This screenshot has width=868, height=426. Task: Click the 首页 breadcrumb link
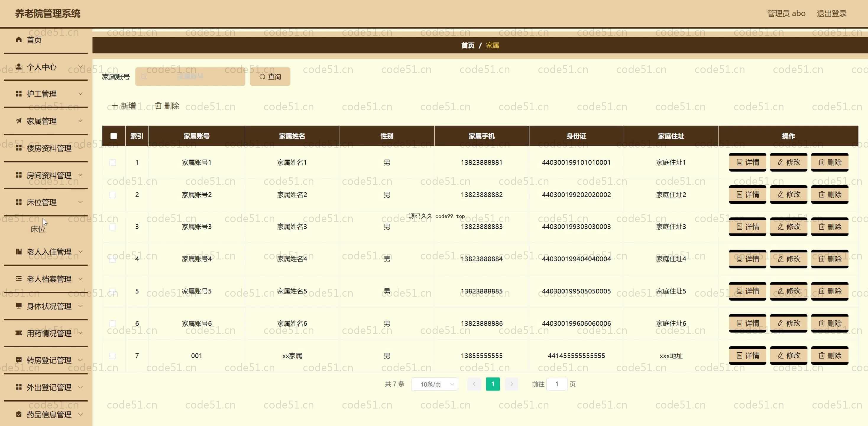(x=467, y=45)
